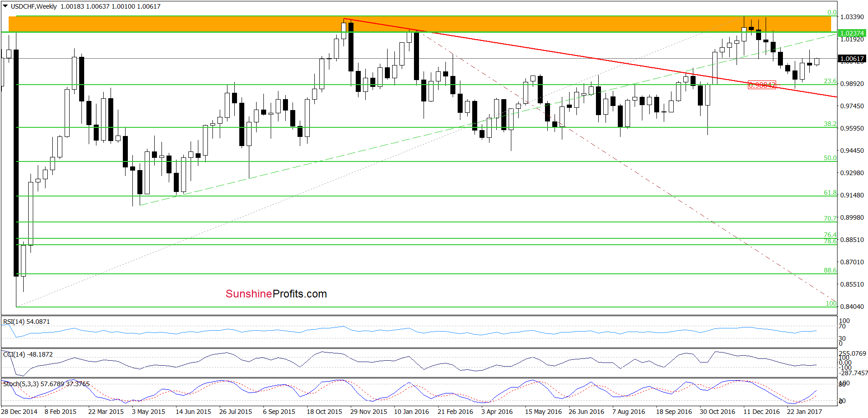Click the 26 Jun 2016 date axis label

click(x=586, y=412)
